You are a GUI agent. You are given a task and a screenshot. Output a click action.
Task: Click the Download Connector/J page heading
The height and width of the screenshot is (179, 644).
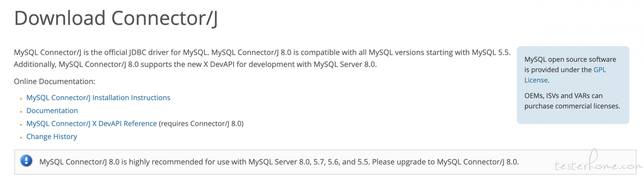(116, 18)
